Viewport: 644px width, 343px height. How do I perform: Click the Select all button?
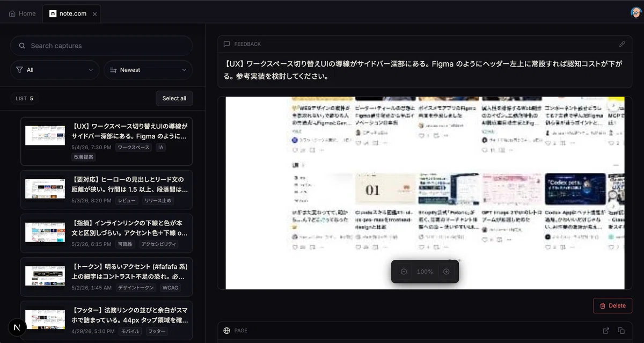(x=174, y=98)
